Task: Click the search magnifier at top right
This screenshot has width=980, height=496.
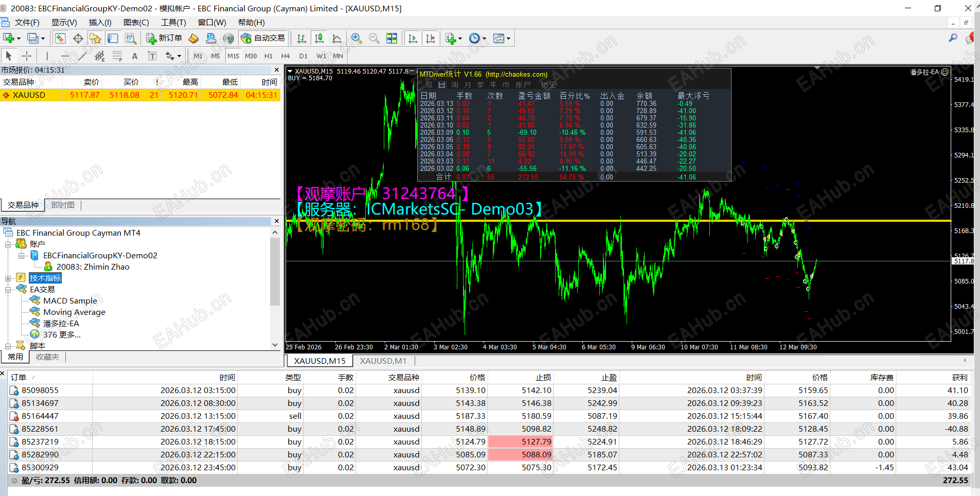Action: tap(953, 38)
